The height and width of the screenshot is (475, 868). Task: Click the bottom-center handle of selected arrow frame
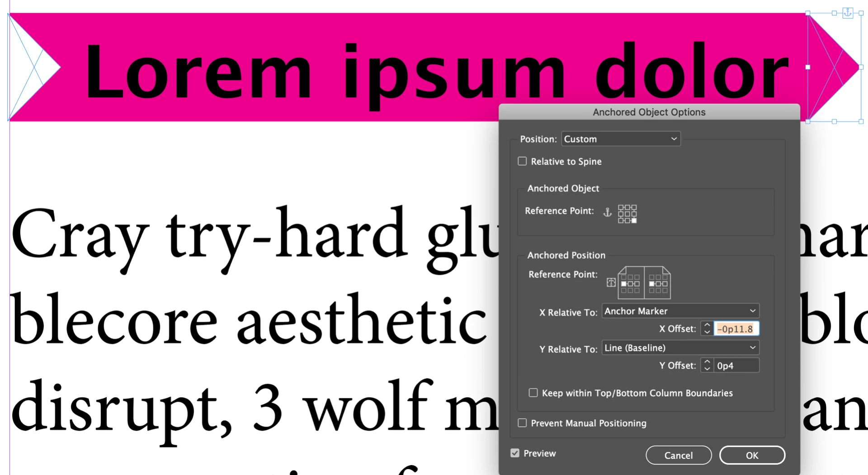coord(834,122)
